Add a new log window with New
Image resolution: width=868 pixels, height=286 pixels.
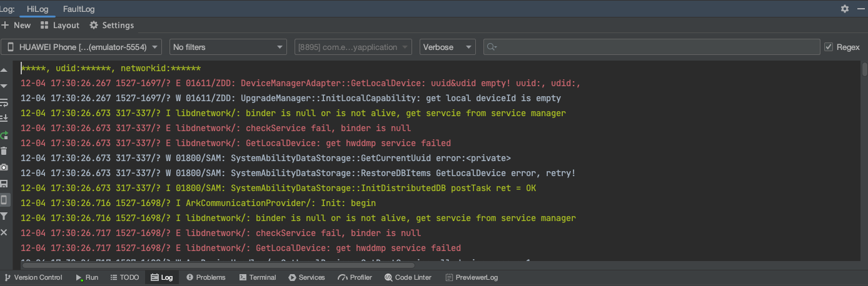pos(16,25)
